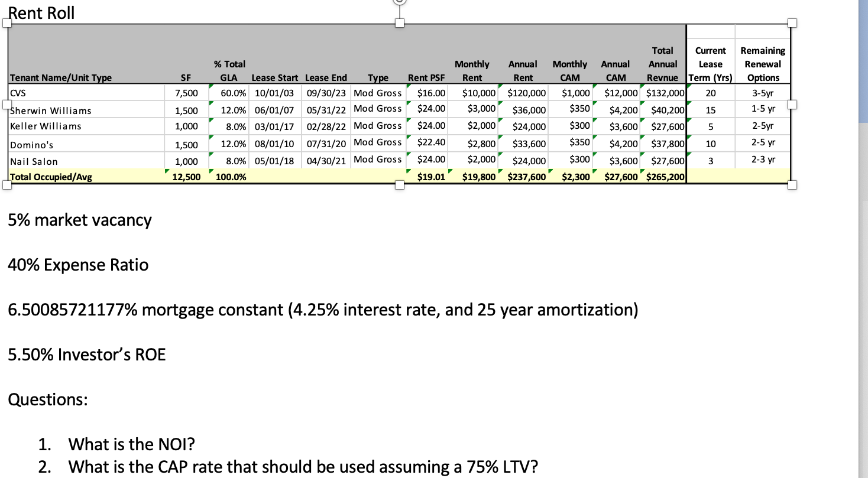Click the Lease End column header
The width and height of the screenshot is (868, 478).
pos(326,77)
